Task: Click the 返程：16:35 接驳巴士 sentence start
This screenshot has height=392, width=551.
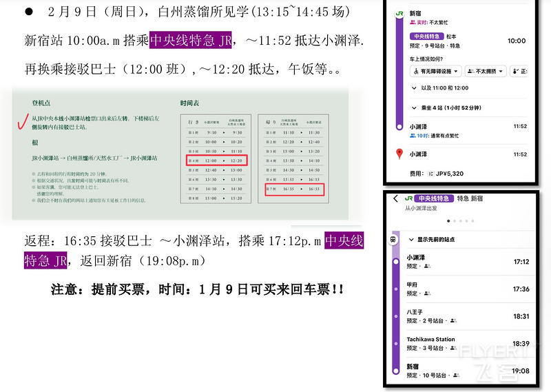Action: tap(88, 241)
